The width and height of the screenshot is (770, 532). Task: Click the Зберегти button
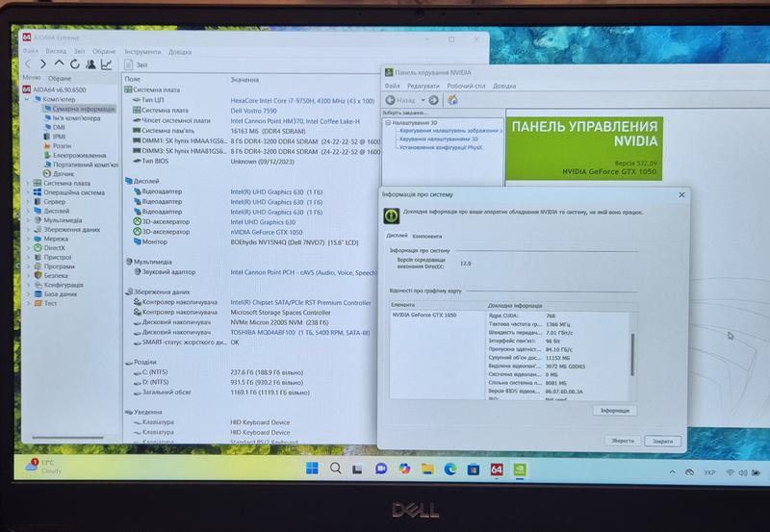pyautogui.click(x=622, y=440)
